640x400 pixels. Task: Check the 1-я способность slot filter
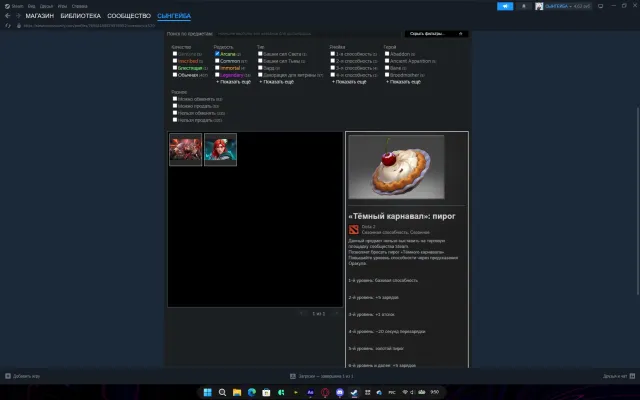pos(333,53)
